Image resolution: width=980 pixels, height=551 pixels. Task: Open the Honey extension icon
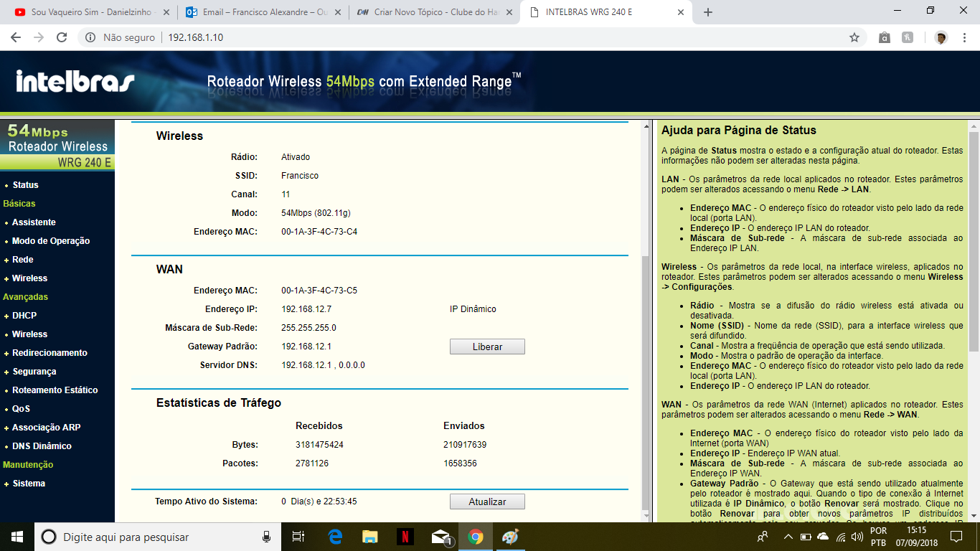tap(908, 37)
